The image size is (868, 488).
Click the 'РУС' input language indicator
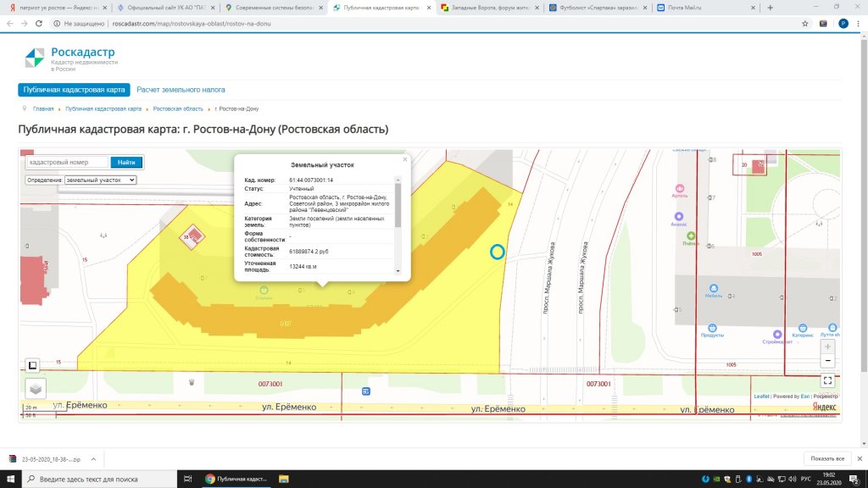click(806, 480)
